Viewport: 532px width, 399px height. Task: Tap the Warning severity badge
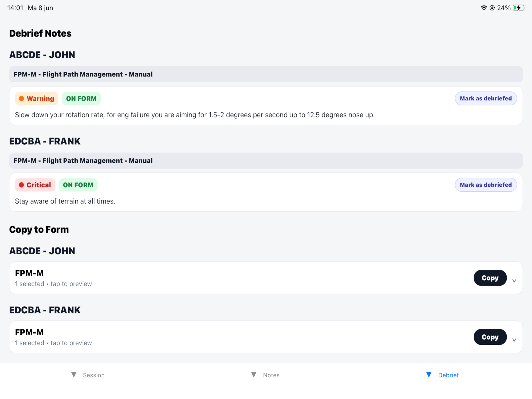pos(37,99)
